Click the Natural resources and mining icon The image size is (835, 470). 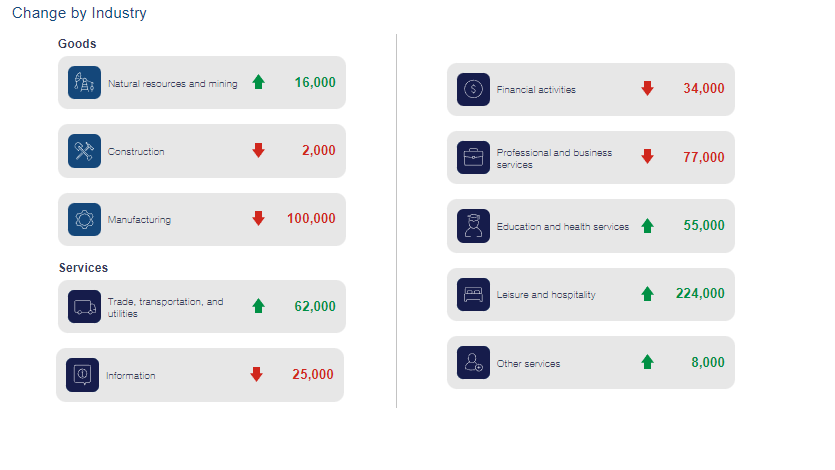[x=85, y=83]
